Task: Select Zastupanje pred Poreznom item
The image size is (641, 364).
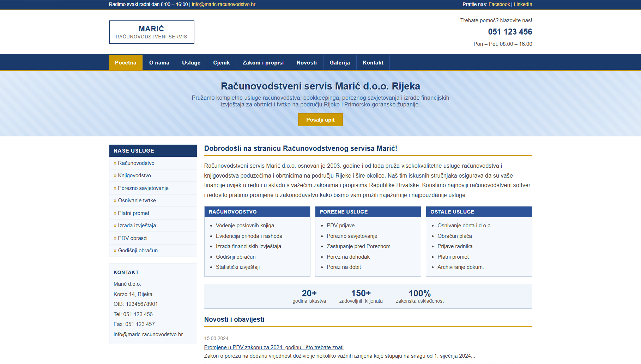Action: [x=358, y=246]
